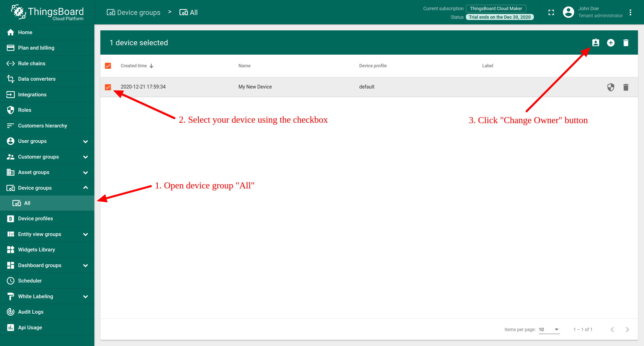Expand User groups menu
The image size is (644, 346).
[x=86, y=141]
